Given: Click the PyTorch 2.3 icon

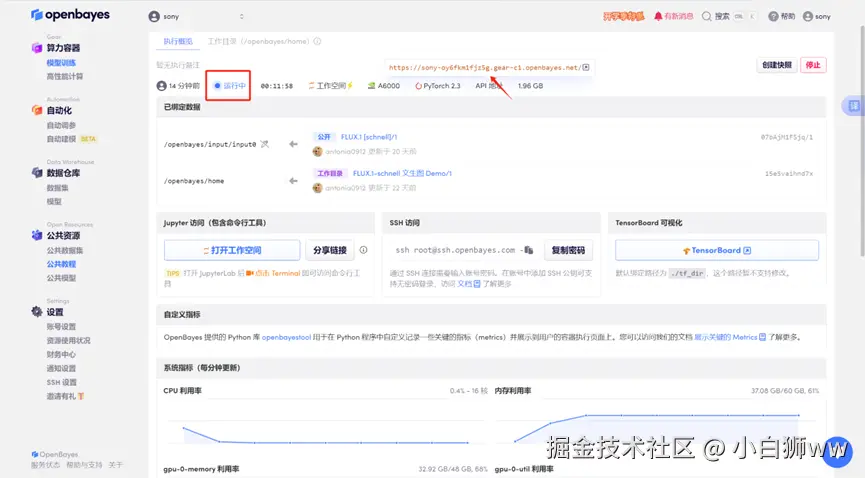Looking at the screenshot, I should pos(418,86).
